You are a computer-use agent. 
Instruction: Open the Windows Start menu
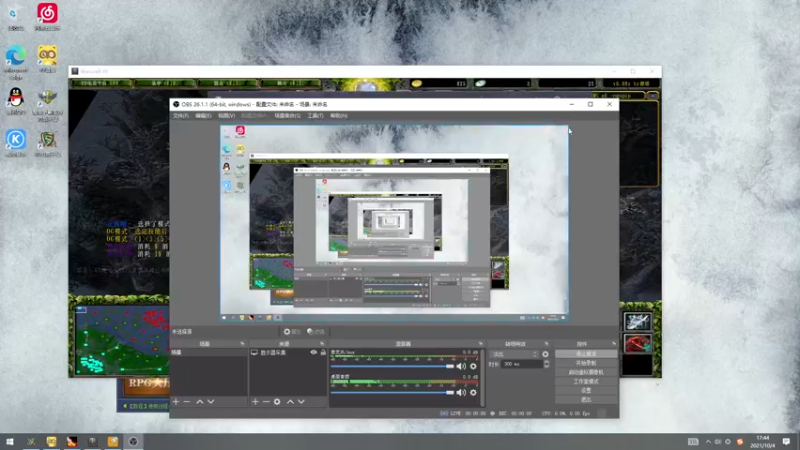[x=10, y=441]
